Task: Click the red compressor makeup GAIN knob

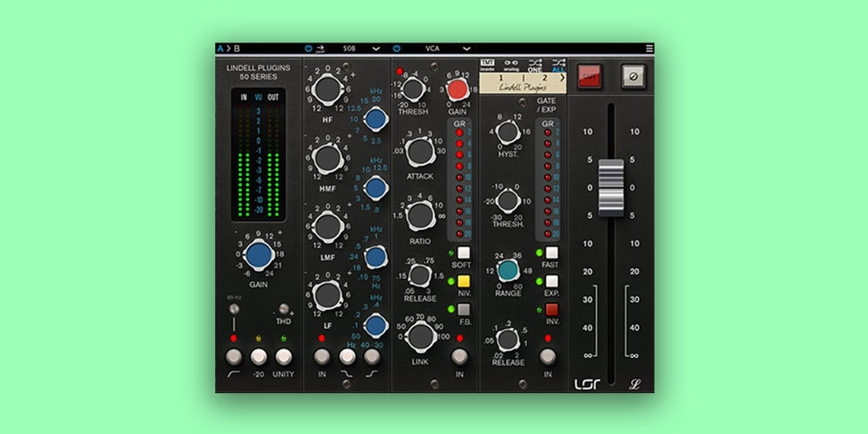Action: (x=457, y=89)
